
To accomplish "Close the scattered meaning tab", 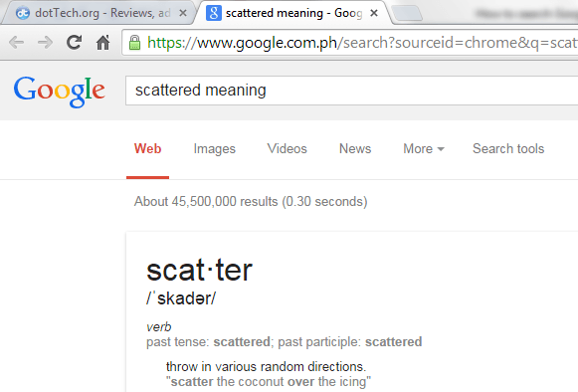I will [x=374, y=13].
